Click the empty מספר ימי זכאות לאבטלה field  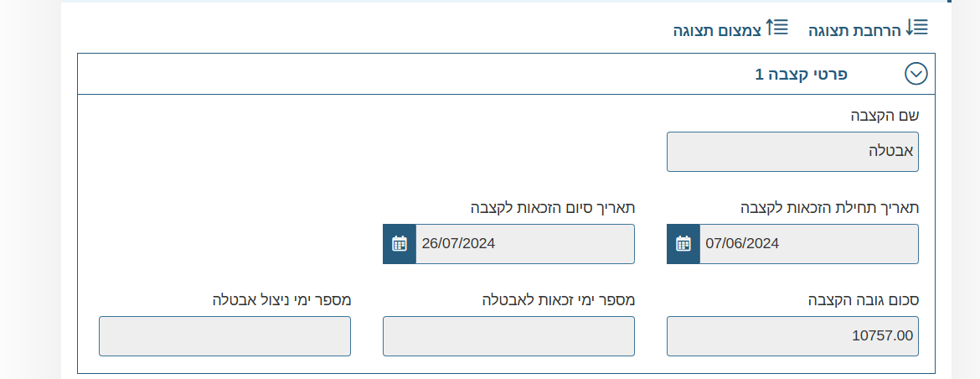pyautogui.click(x=508, y=336)
